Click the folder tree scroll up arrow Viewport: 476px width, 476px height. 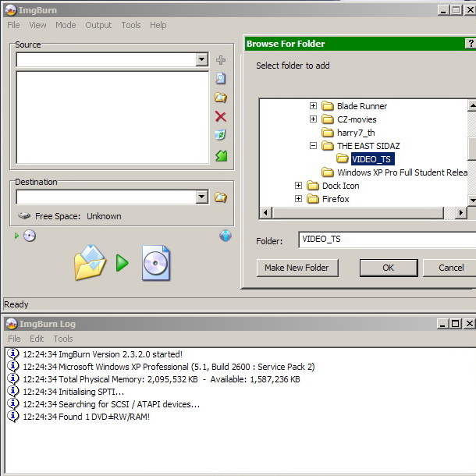(x=472, y=105)
